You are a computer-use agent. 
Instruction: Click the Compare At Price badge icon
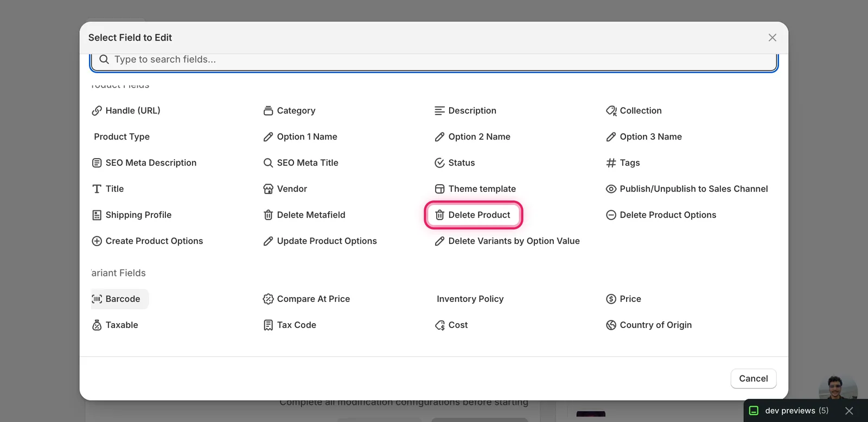[x=268, y=299]
